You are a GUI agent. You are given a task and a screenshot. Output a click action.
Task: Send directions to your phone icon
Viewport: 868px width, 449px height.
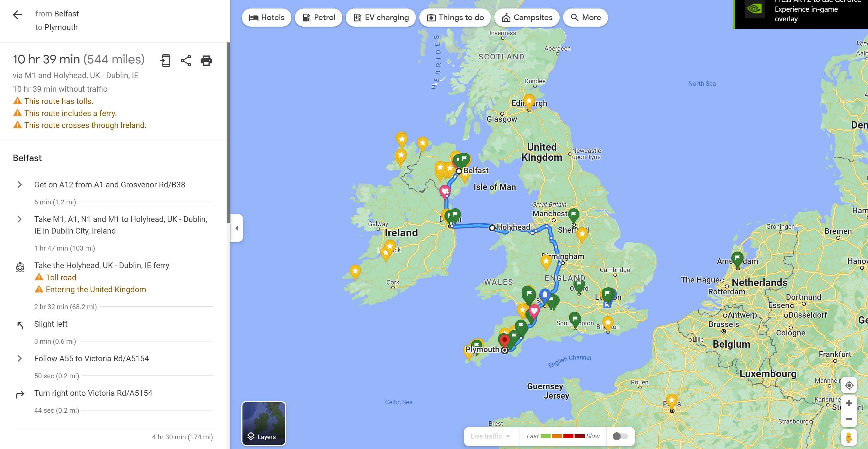click(165, 61)
